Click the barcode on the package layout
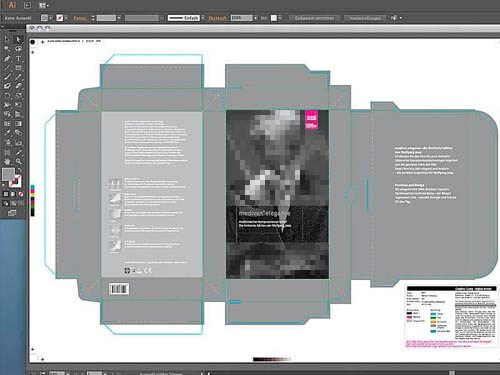The height and width of the screenshot is (375, 500). (119, 289)
